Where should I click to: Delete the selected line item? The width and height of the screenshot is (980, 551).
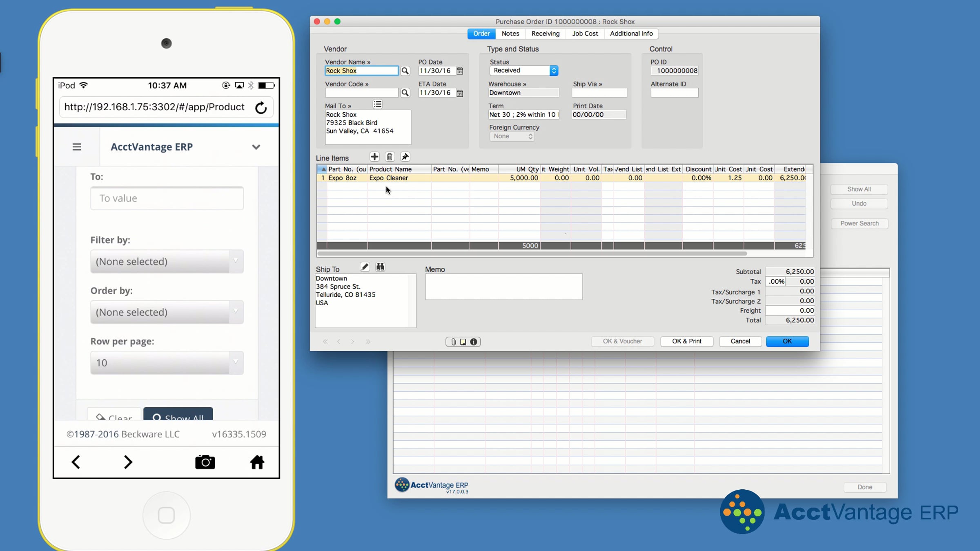click(x=390, y=157)
